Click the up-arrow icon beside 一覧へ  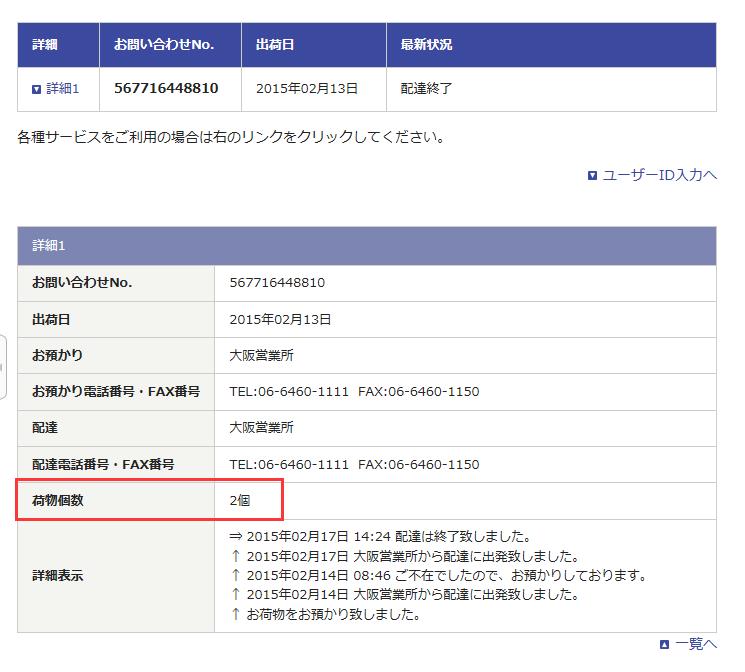click(x=664, y=644)
